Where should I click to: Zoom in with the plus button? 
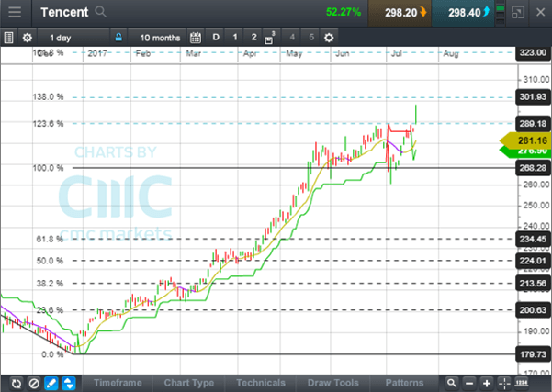(487, 383)
